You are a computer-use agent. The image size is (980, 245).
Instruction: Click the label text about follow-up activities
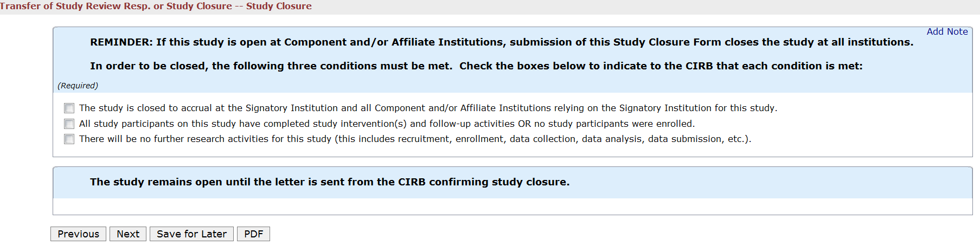tap(387, 124)
